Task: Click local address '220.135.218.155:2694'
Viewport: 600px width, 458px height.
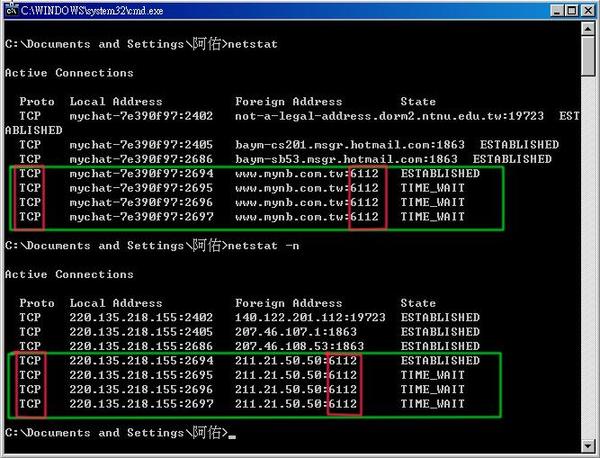Action: tap(141, 361)
